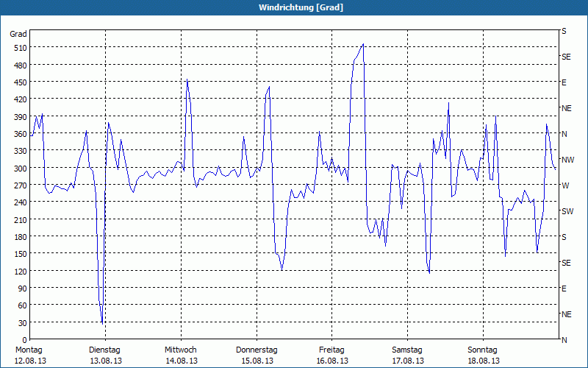Click the date 15.08.13
Image resolution: width=588 pixels, height=368 pixels.
tap(257, 361)
